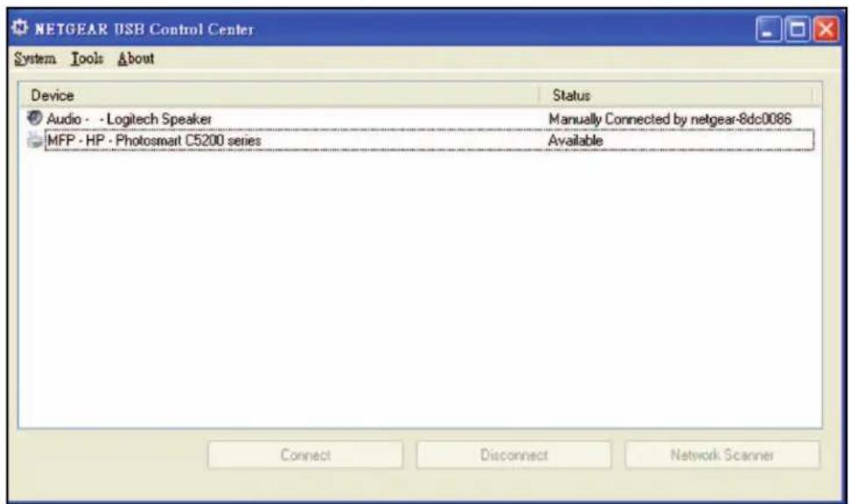Viewport: 850px width, 504px height.
Task: Open the System menu
Action: (x=35, y=59)
